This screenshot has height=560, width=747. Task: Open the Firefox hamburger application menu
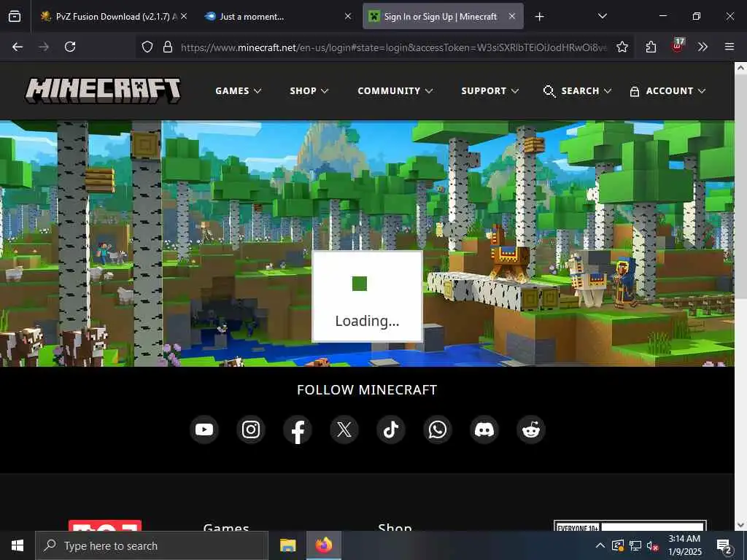coord(729,47)
